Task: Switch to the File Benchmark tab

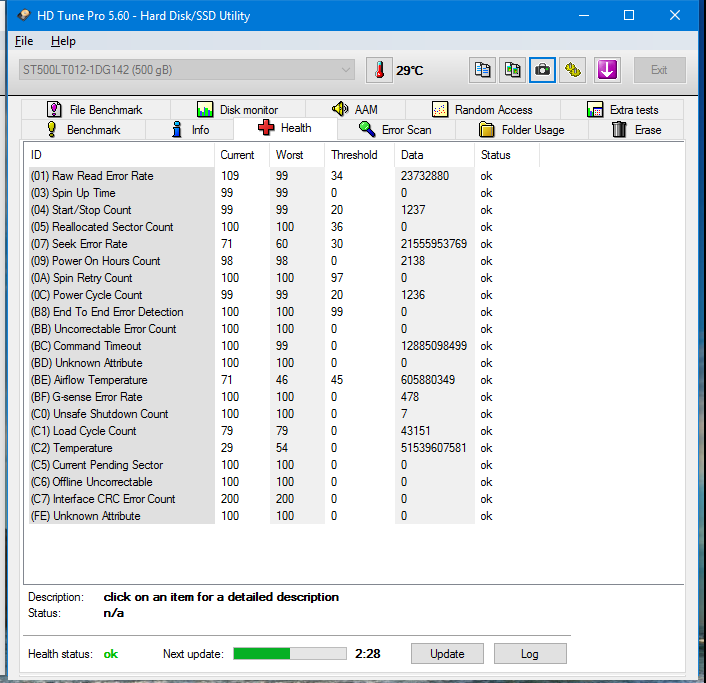Action: [x=95, y=110]
